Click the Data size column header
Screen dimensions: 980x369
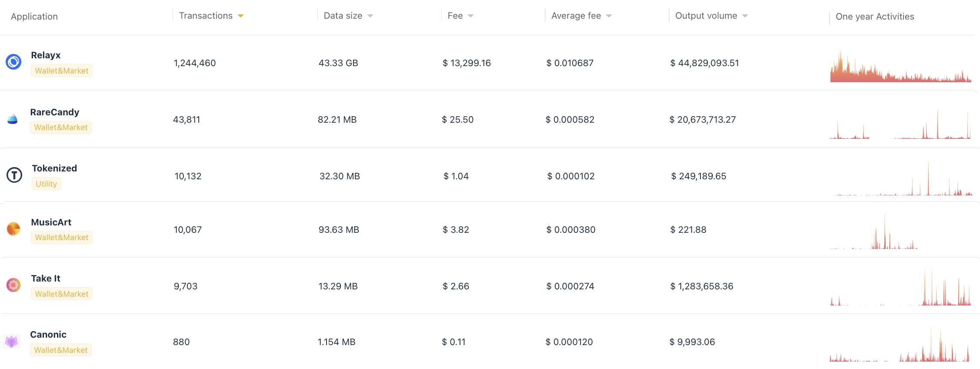pos(343,16)
